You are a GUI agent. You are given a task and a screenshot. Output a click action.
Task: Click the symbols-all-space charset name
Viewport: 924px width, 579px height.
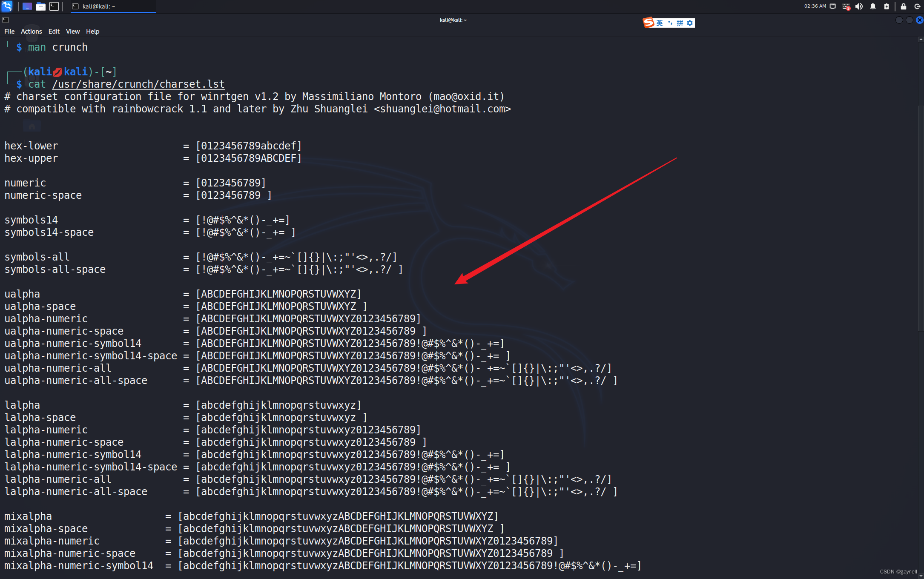(x=55, y=269)
